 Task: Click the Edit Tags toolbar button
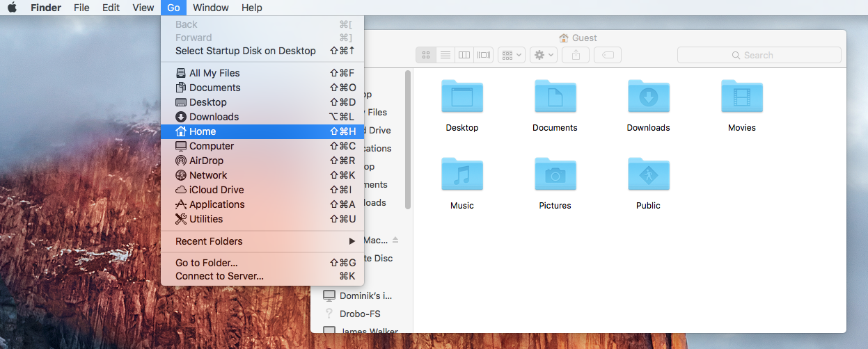click(x=608, y=55)
